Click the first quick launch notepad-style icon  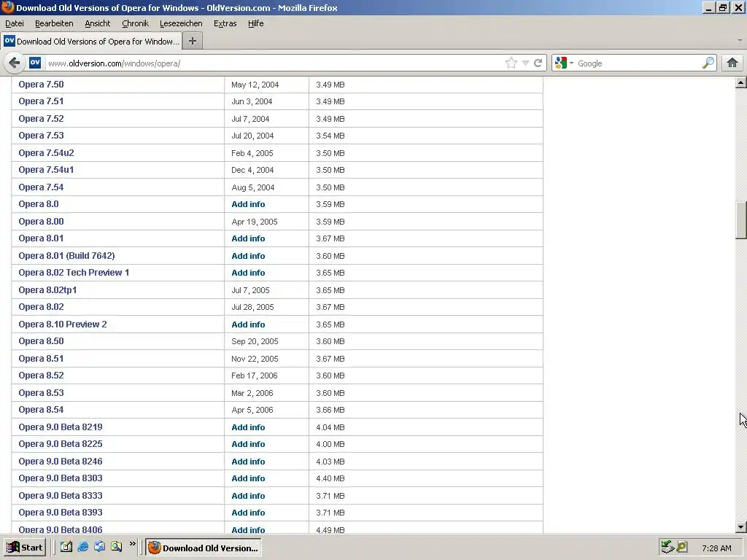(x=66, y=547)
